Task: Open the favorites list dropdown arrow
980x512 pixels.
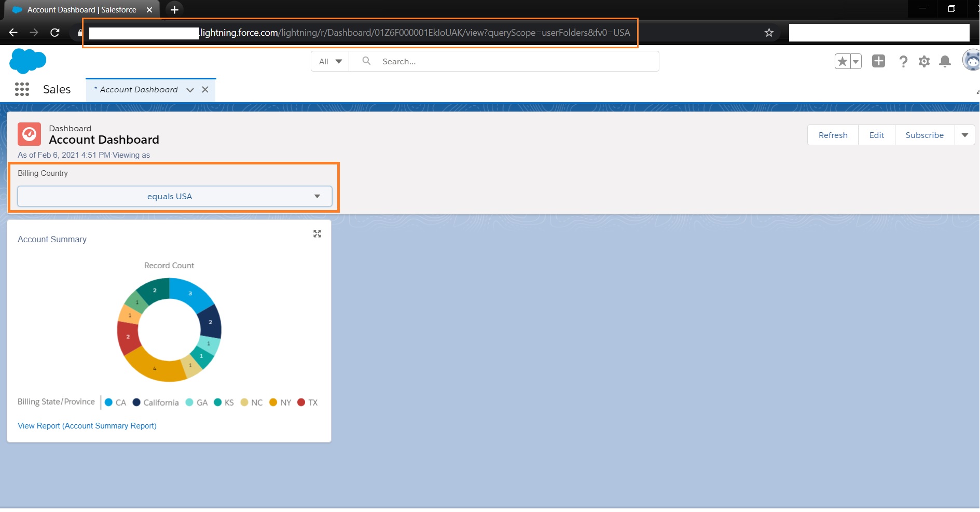Action: pos(855,61)
